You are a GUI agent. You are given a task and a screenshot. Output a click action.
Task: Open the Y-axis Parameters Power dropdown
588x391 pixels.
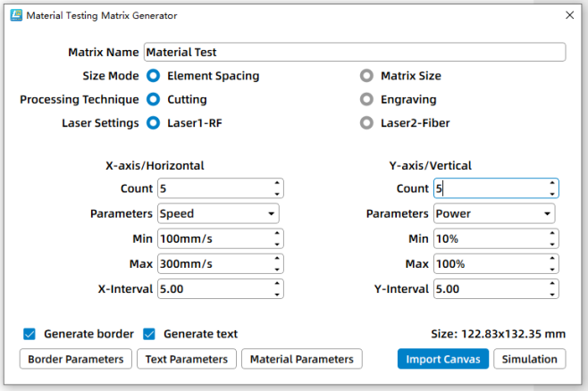494,214
